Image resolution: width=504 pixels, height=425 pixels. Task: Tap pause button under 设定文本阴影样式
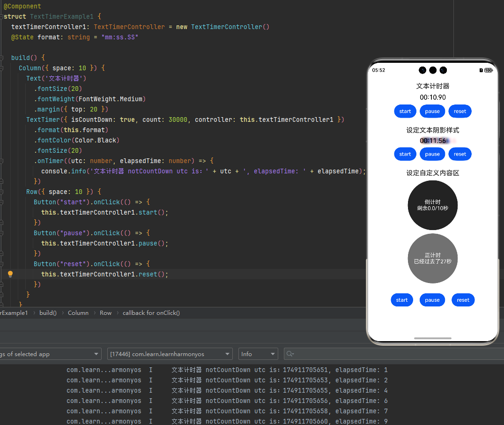432,154
